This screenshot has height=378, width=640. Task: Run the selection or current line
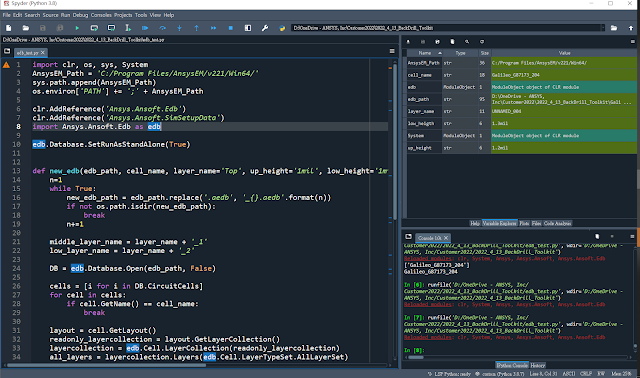click(128, 28)
